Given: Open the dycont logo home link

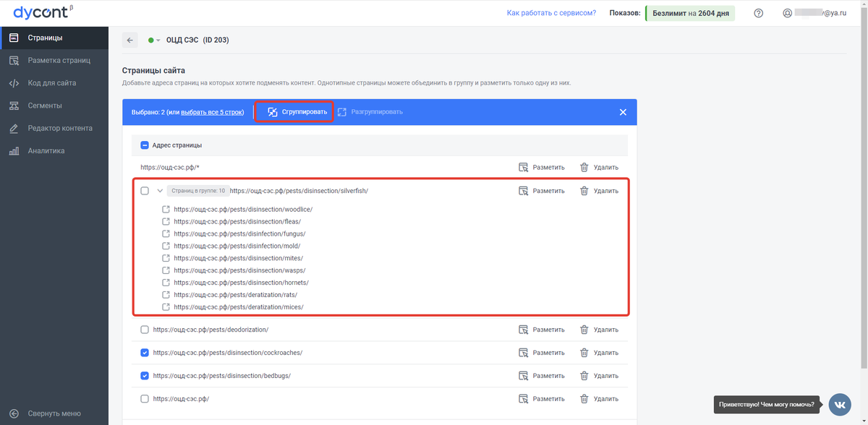Looking at the screenshot, I should click(43, 12).
